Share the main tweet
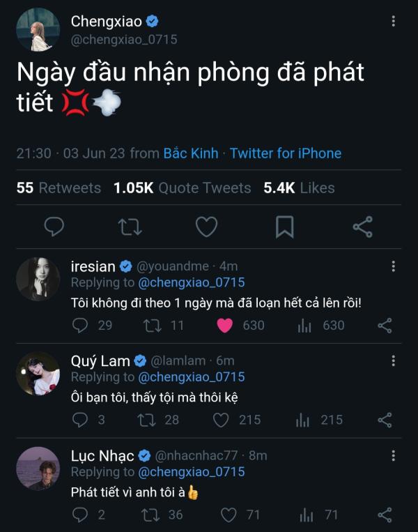Screen dimensions: 418x532 362,227
